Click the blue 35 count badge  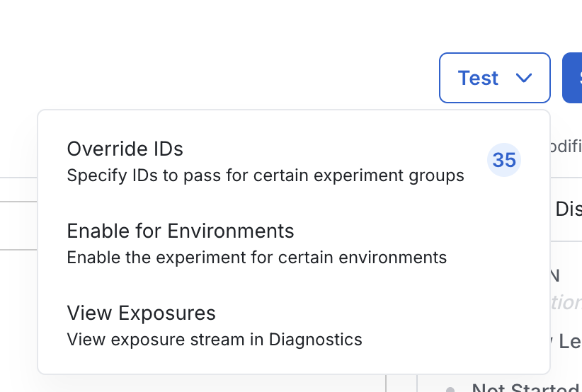click(x=504, y=160)
